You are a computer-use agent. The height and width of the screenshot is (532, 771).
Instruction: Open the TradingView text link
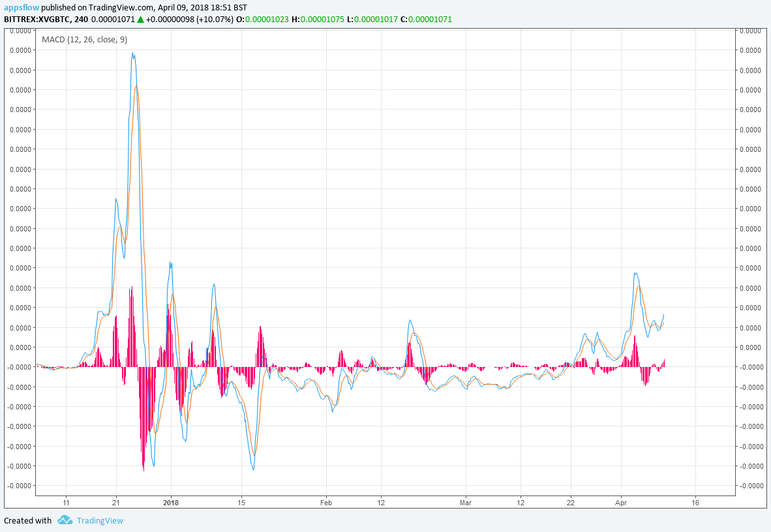(x=100, y=520)
